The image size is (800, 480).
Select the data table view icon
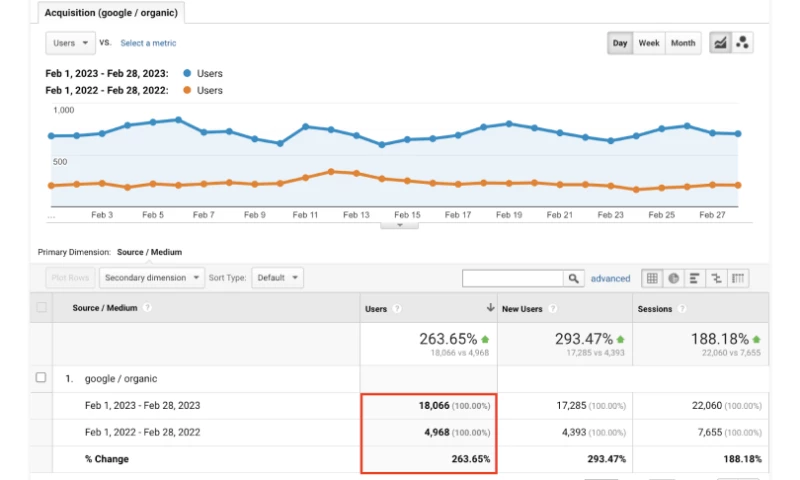(652, 278)
